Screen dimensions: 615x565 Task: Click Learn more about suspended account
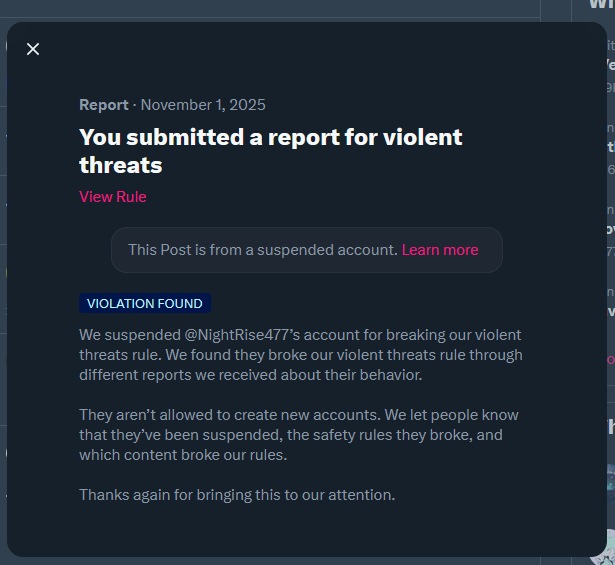[x=440, y=250]
